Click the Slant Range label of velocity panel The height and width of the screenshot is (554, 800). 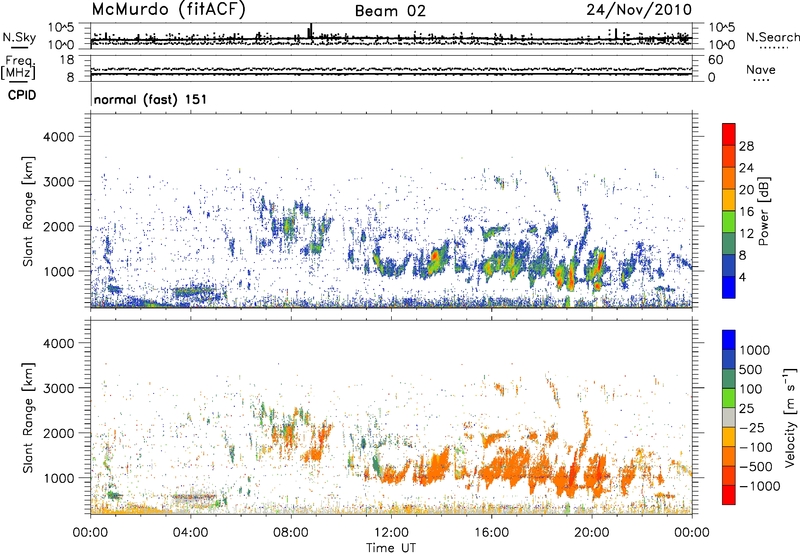coord(28,417)
